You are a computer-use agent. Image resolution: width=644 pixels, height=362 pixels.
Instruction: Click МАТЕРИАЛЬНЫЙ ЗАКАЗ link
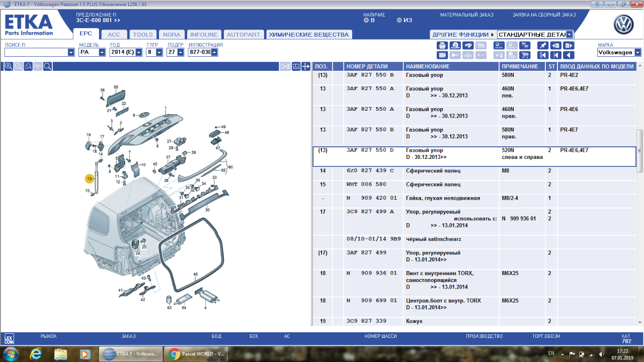[466, 15]
